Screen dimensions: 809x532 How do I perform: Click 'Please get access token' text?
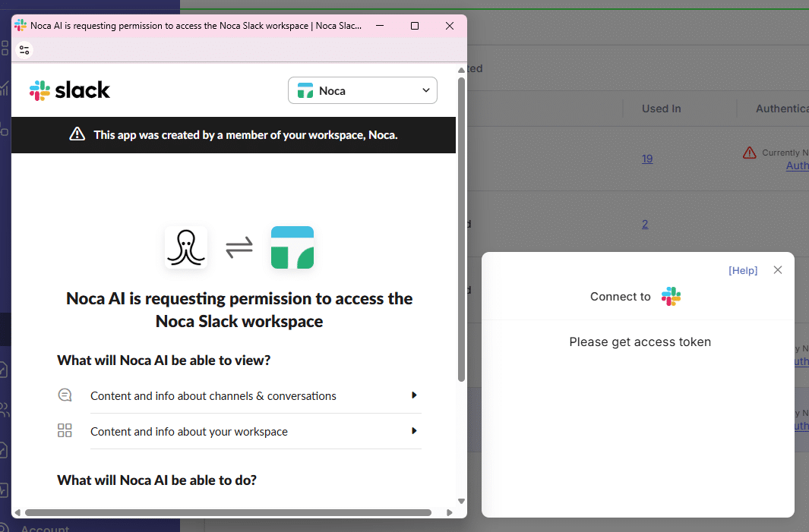click(640, 342)
